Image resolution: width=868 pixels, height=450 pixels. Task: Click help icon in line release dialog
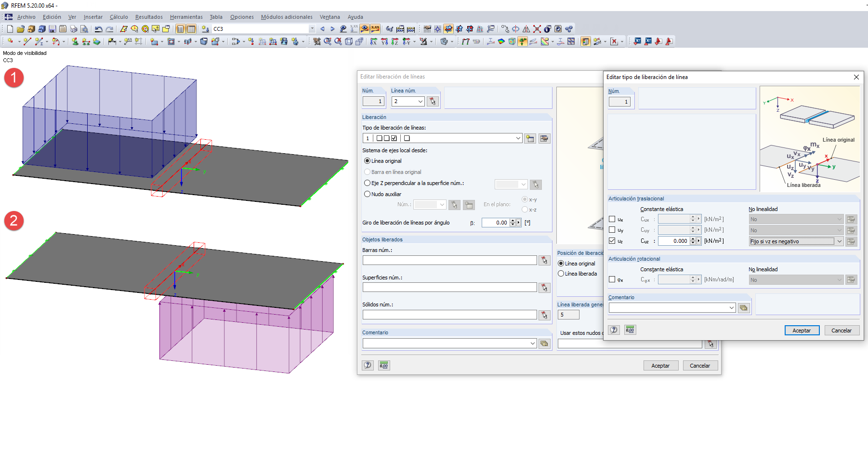pos(368,365)
